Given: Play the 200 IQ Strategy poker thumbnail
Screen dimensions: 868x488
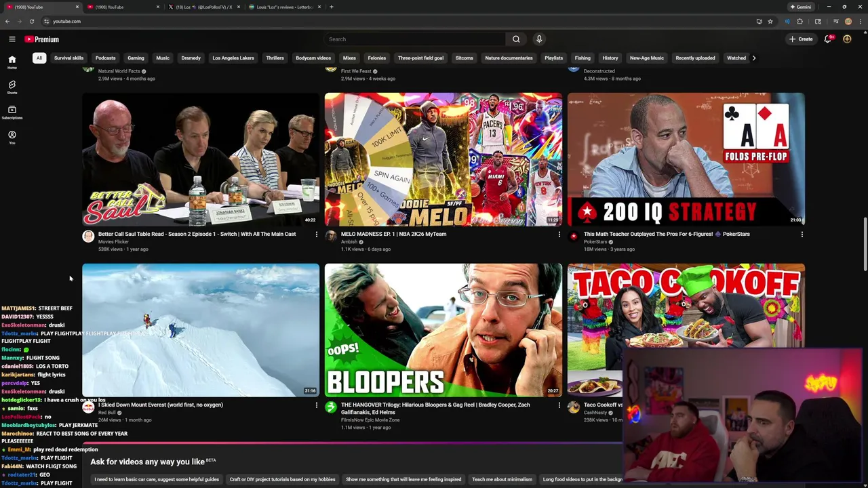Looking at the screenshot, I should (686, 159).
